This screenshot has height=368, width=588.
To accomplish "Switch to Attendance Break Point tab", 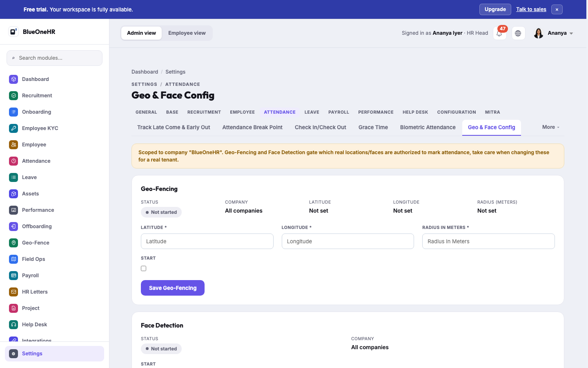I will [252, 128].
